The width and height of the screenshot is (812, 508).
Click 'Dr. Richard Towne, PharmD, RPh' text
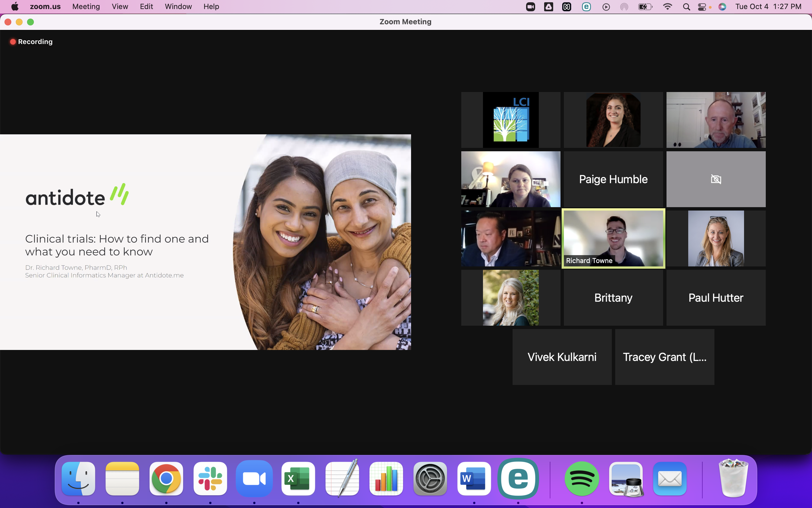(76, 268)
